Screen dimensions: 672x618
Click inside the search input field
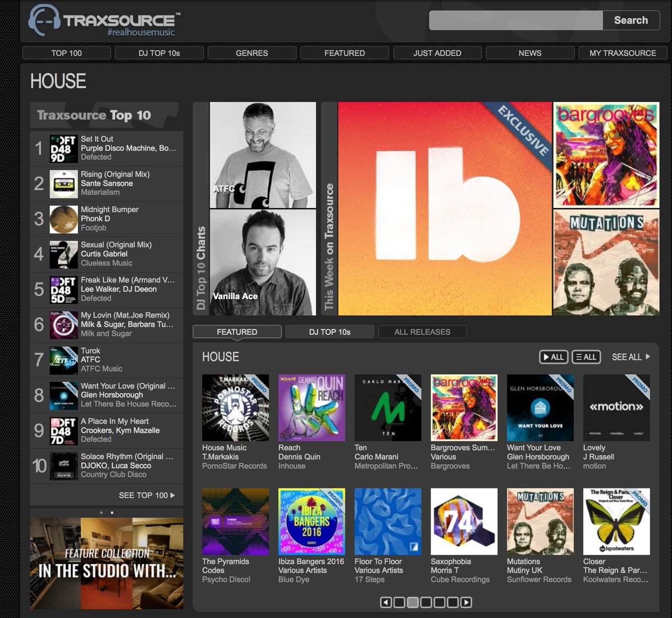coord(516,20)
